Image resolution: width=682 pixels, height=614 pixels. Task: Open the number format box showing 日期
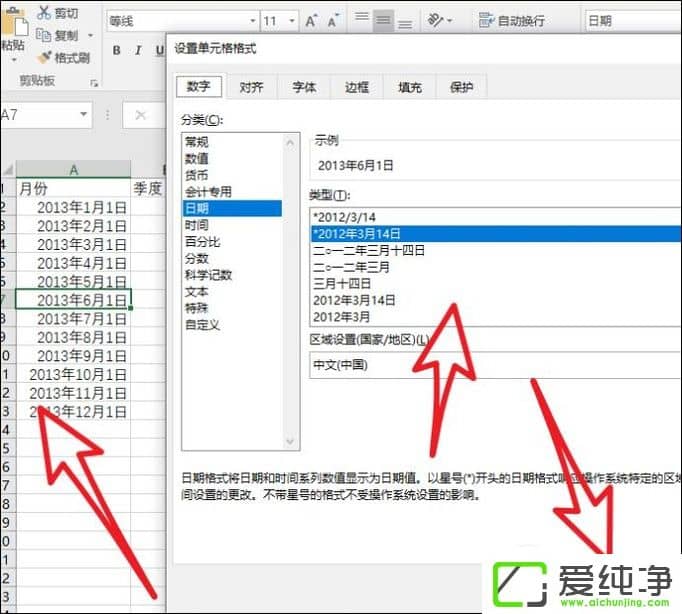point(630,20)
